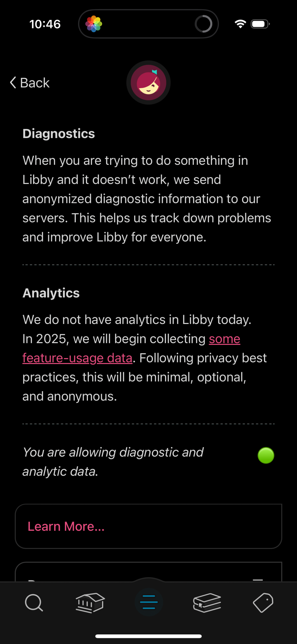
Task: Tap the Wi-Fi icon in the status bar
Action: tap(240, 23)
